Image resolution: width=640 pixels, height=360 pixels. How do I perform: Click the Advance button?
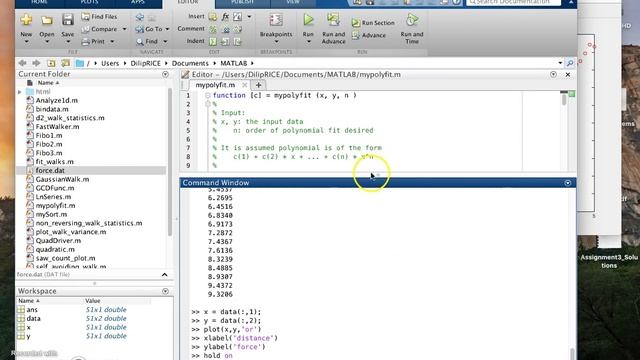point(369,35)
